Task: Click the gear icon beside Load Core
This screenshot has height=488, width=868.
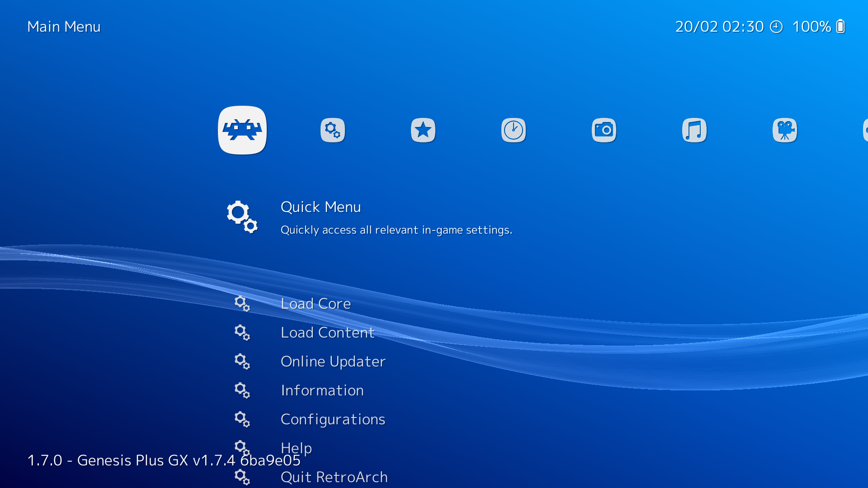Action: click(x=242, y=304)
